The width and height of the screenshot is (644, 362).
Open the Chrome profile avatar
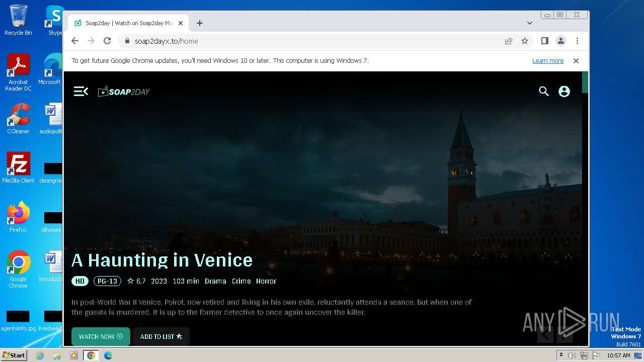[x=561, y=41]
